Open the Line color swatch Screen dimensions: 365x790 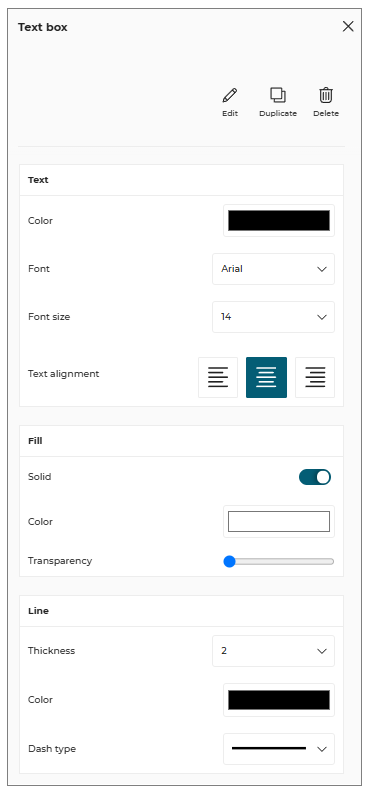(x=279, y=700)
